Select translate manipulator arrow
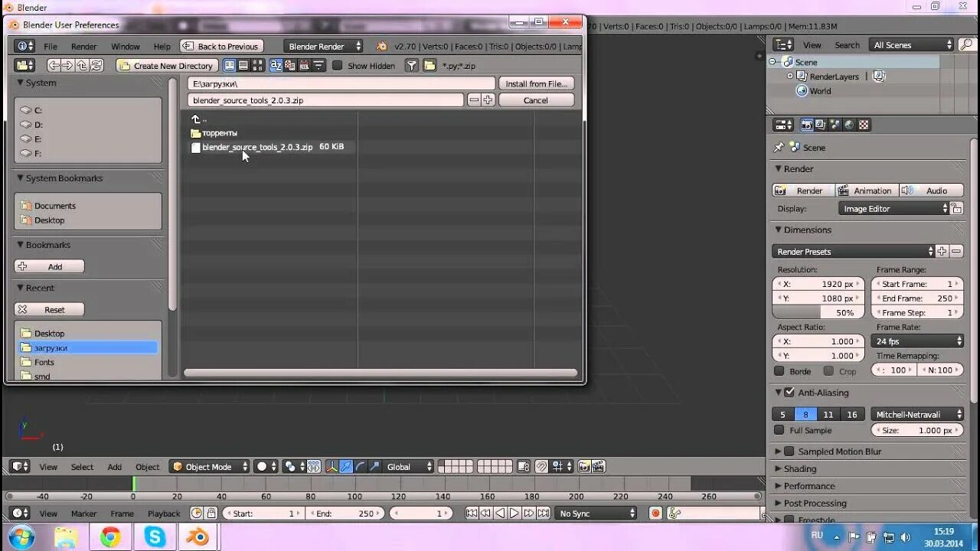Image resolution: width=980 pixels, height=551 pixels. 346,466
